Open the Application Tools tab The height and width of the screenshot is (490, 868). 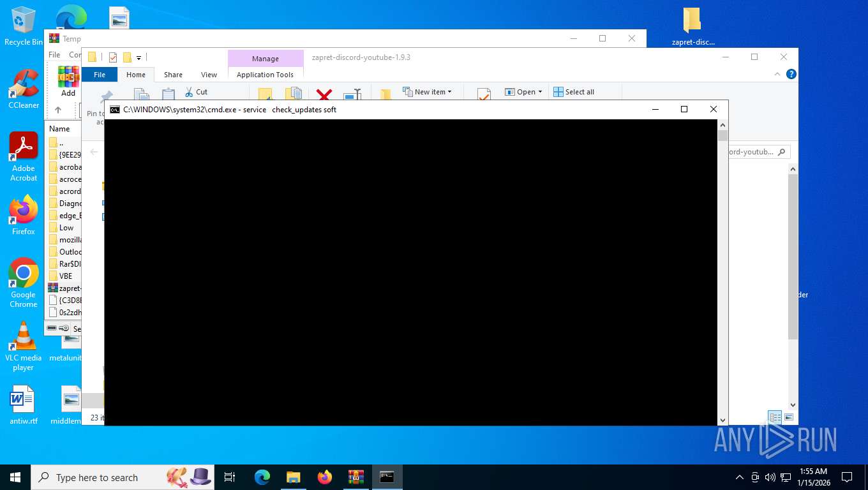(265, 75)
